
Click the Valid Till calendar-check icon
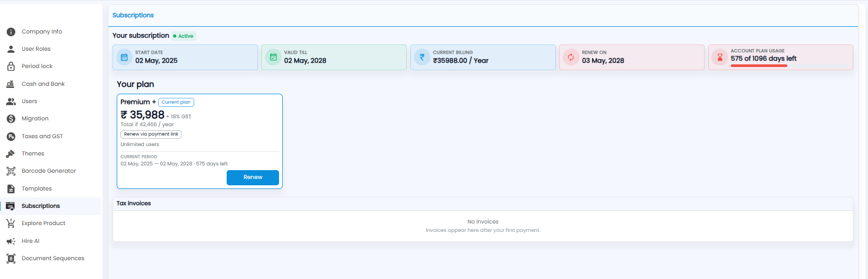coord(273,57)
